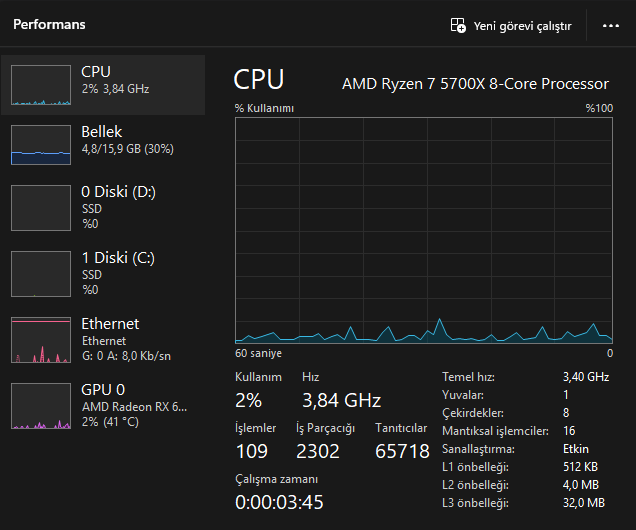Click the 'Çalışma zamanı' label
The height and width of the screenshot is (530, 636).
click(277, 479)
